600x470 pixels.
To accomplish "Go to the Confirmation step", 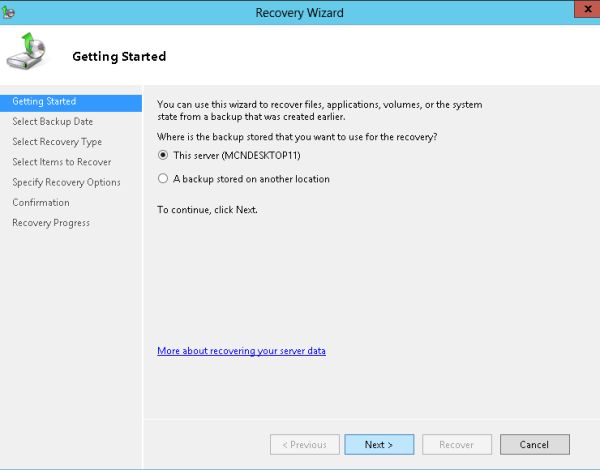I will [x=41, y=202].
